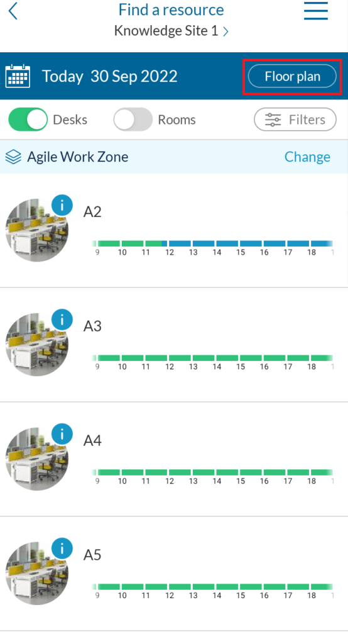This screenshot has width=348, height=644.
Task: Show info for desk A5
Action: pos(62,548)
